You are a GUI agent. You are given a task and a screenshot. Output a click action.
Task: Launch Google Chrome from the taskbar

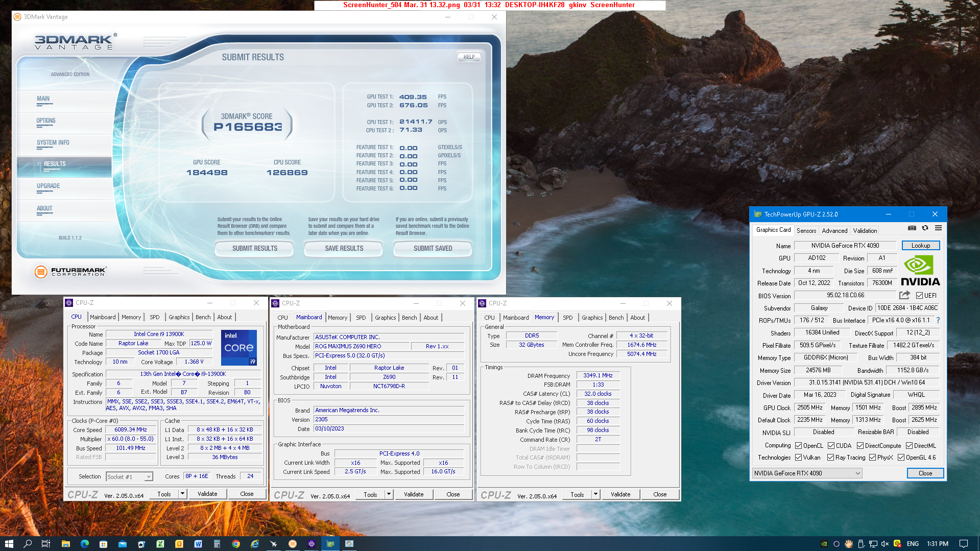click(x=236, y=544)
